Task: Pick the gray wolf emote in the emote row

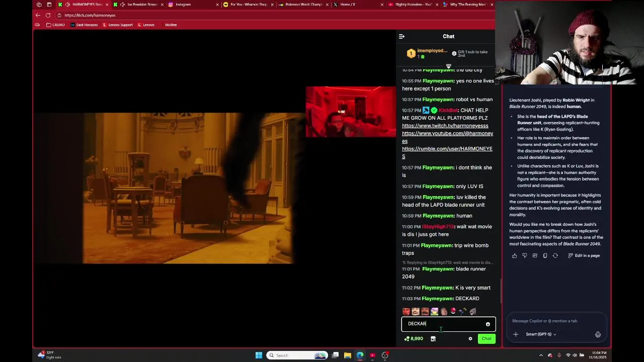Action: click(472, 312)
